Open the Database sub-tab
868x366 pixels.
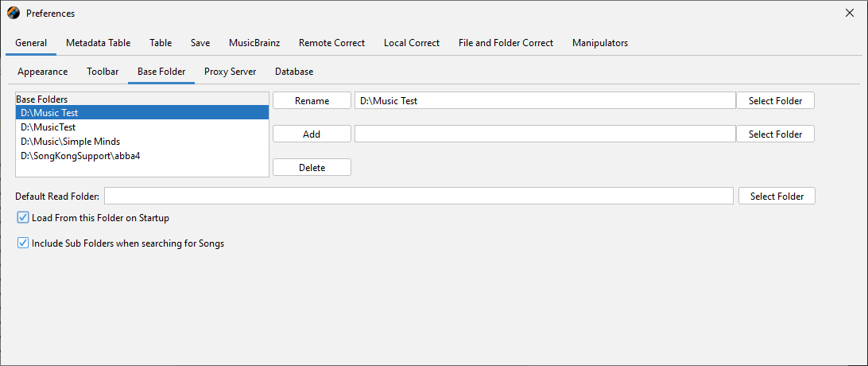coord(294,72)
